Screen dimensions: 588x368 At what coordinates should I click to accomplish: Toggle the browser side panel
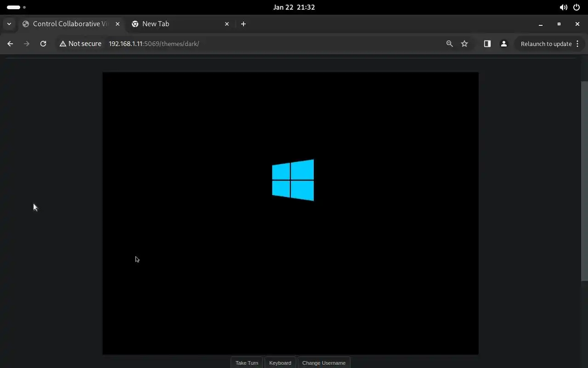(x=487, y=44)
